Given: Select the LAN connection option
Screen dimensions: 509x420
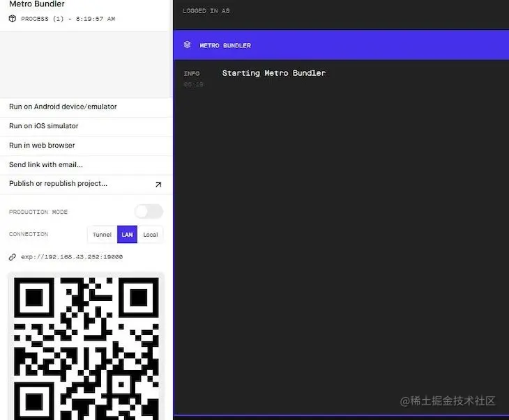Looking at the screenshot, I should [x=127, y=235].
